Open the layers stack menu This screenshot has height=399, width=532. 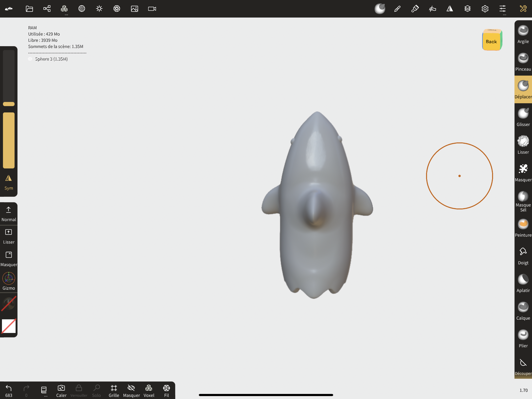(467, 9)
